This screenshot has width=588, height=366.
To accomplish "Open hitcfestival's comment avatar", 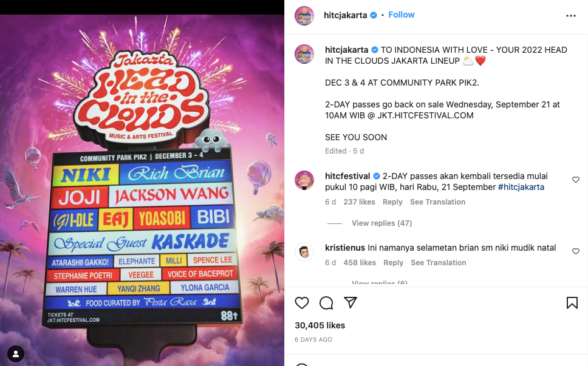I will pyautogui.click(x=304, y=180).
